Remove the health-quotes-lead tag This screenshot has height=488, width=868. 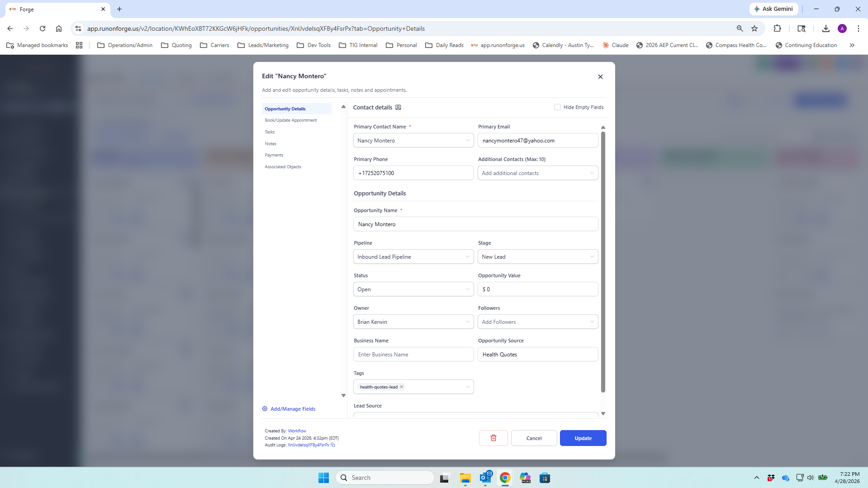click(x=401, y=387)
